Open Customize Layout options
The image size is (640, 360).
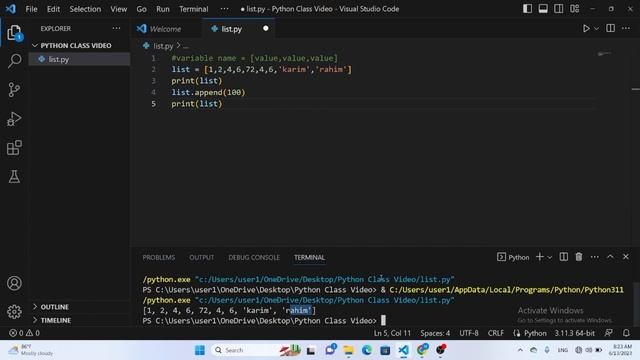(574, 9)
